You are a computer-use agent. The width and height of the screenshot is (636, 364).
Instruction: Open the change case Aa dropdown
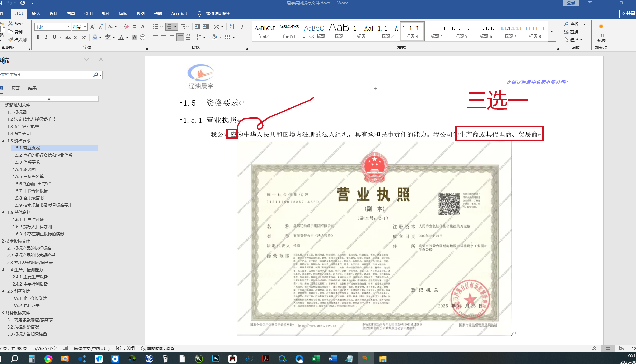[x=113, y=27]
